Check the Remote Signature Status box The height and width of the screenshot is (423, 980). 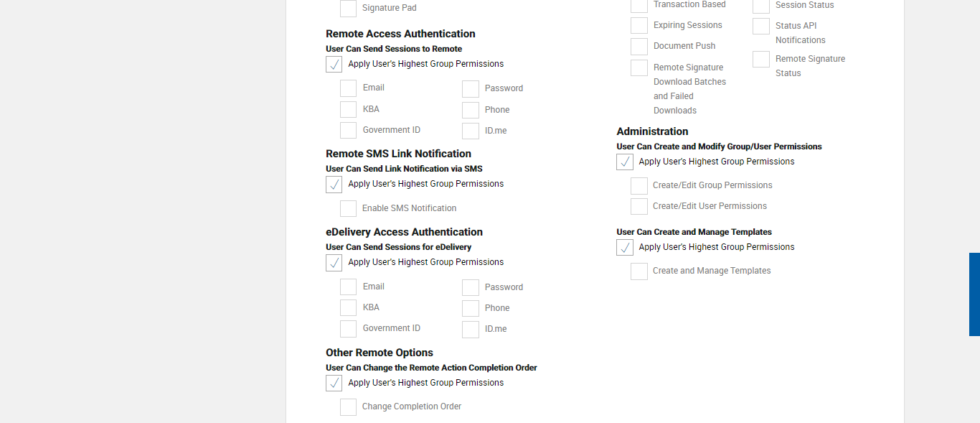761,60
